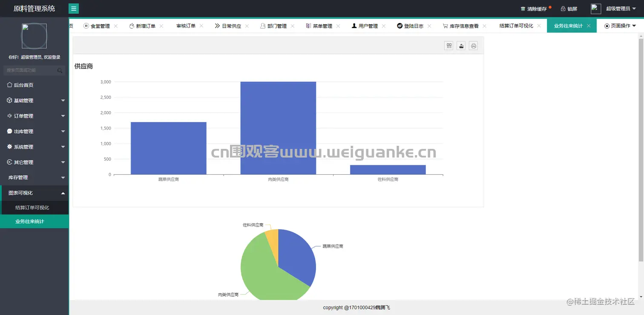Close the 审核订单 tab
The image size is (644, 315).
[x=201, y=26]
